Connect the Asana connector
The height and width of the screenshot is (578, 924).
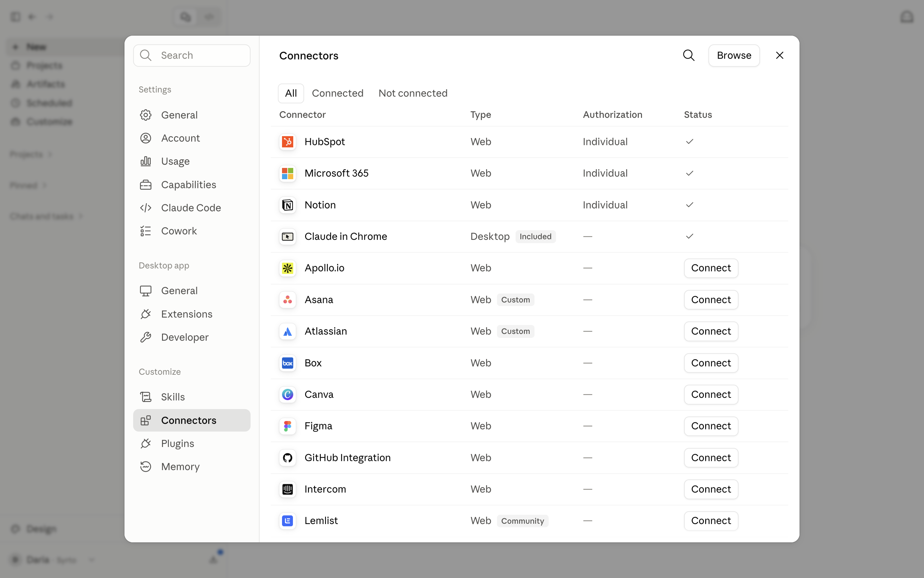[711, 300]
